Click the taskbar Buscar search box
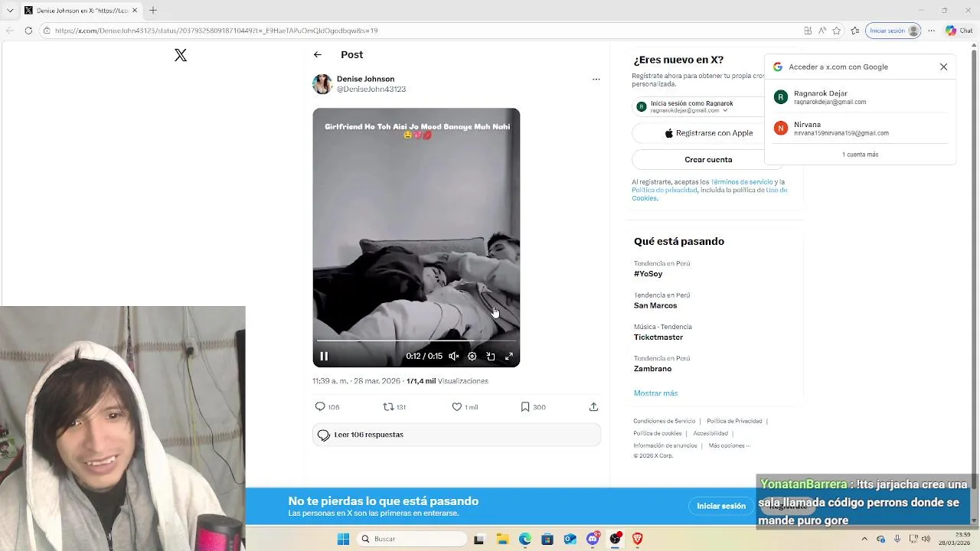980x551 pixels. [413, 539]
